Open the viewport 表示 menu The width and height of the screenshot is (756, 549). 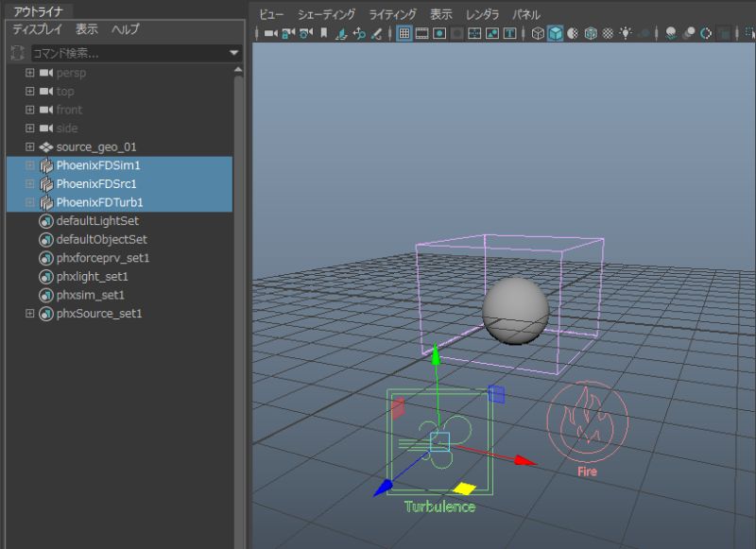tap(441, 15)
